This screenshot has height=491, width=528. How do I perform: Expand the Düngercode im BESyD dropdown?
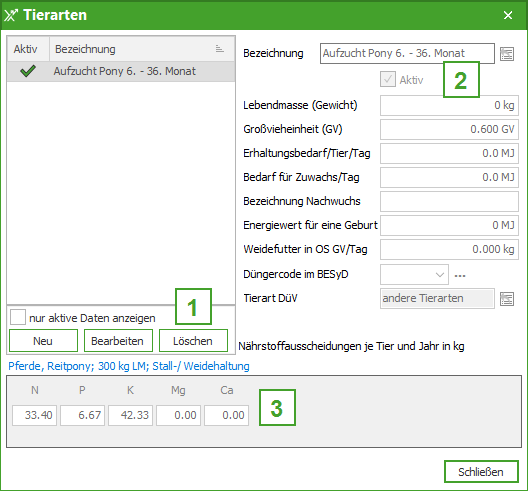coord(439,275)
